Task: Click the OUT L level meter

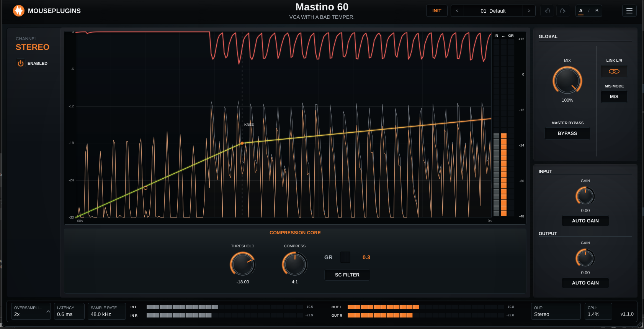Action: (x=426, y=307)
